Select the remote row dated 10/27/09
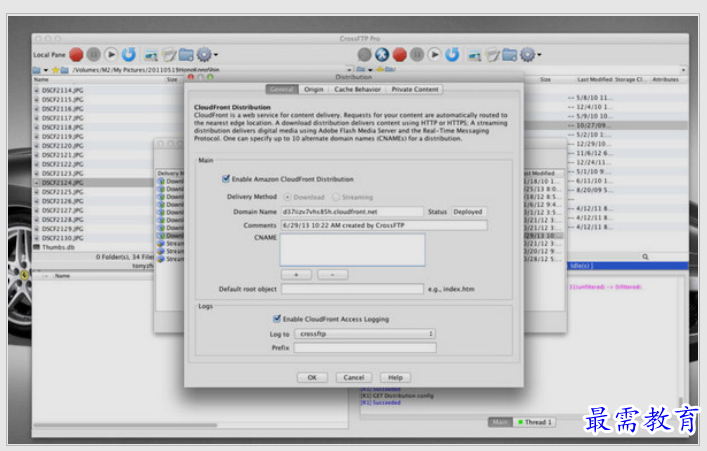Image resolution: width=707 pixels, height=451 pixels. point(606,125)
